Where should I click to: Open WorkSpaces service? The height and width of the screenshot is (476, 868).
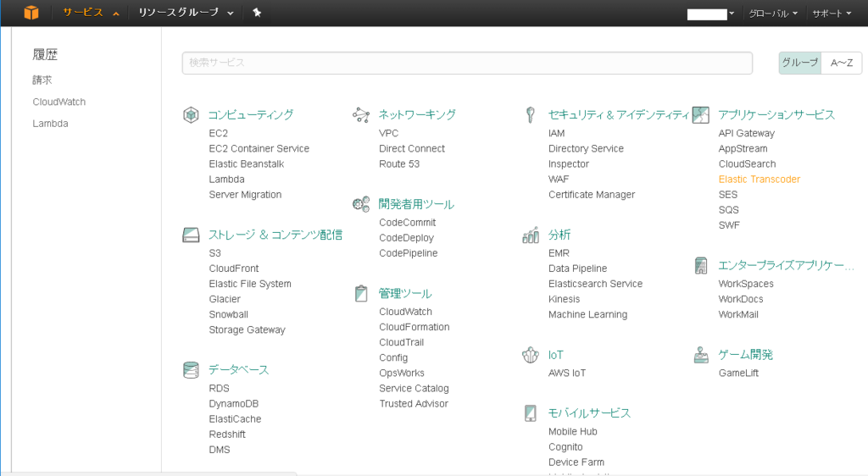[746, 284]
